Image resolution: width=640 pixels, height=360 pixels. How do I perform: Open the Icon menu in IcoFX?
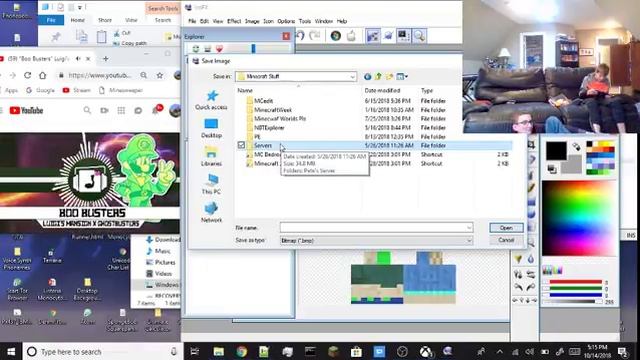268,21
